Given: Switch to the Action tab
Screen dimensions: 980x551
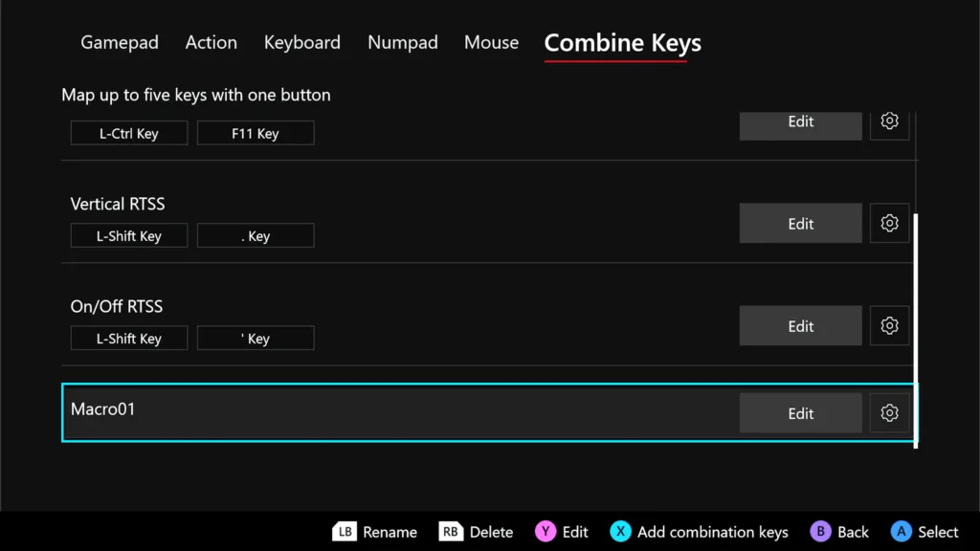Looking at the screenshot, I should tap(211, 42).
